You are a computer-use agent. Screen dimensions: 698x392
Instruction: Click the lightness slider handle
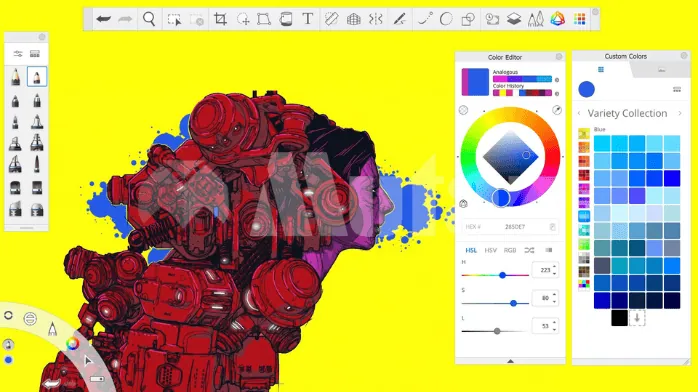[497, 331]
